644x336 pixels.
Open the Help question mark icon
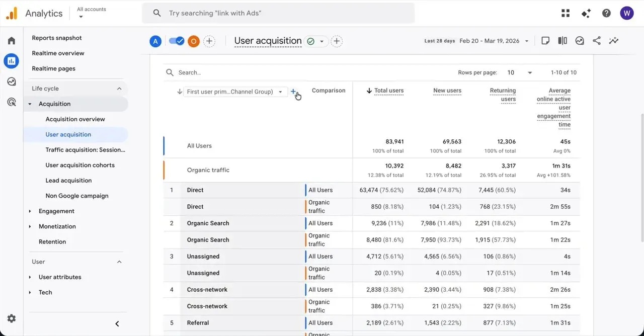coord(606,13)
